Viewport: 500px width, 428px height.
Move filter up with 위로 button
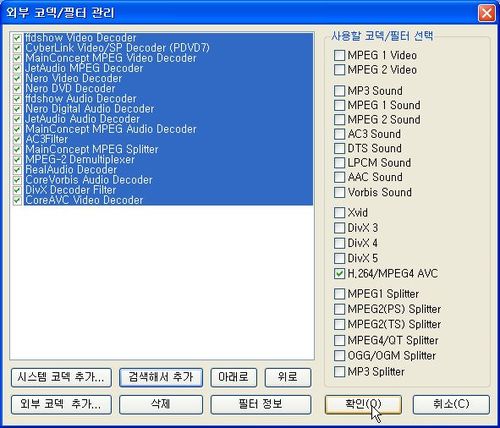[x=288, y=377]
